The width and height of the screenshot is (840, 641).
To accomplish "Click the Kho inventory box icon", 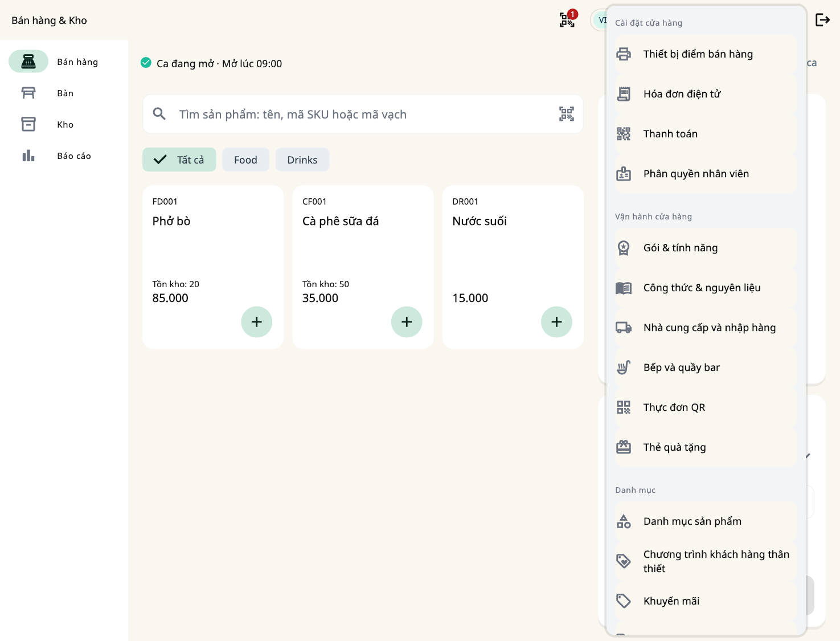I will (28, 124).
